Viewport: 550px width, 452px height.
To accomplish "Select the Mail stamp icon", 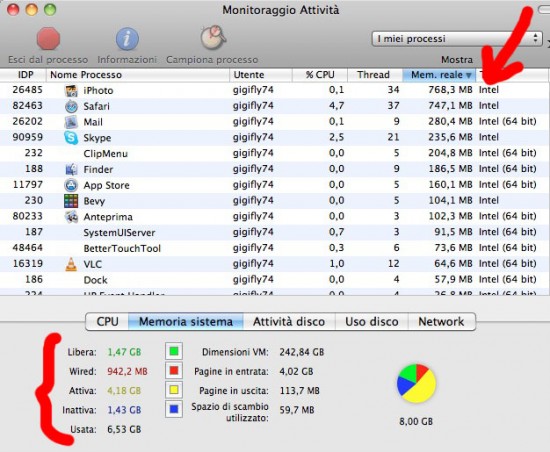I will 71,122.
